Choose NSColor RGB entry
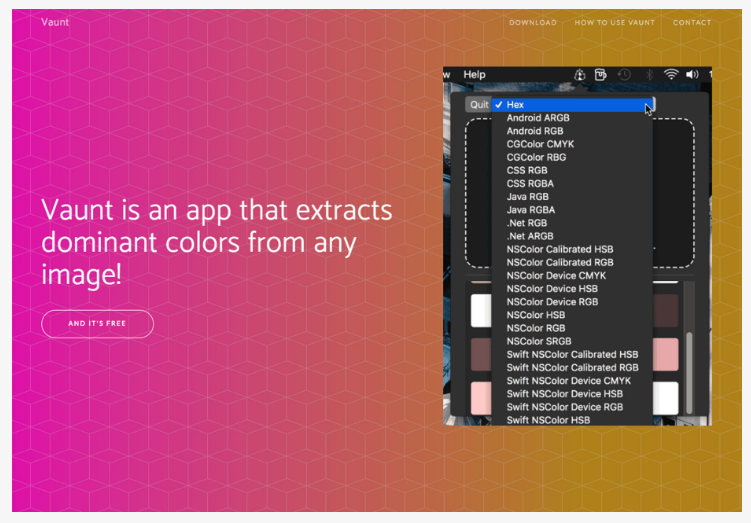The width and height of the screenshot is (751, 523). 572,329
